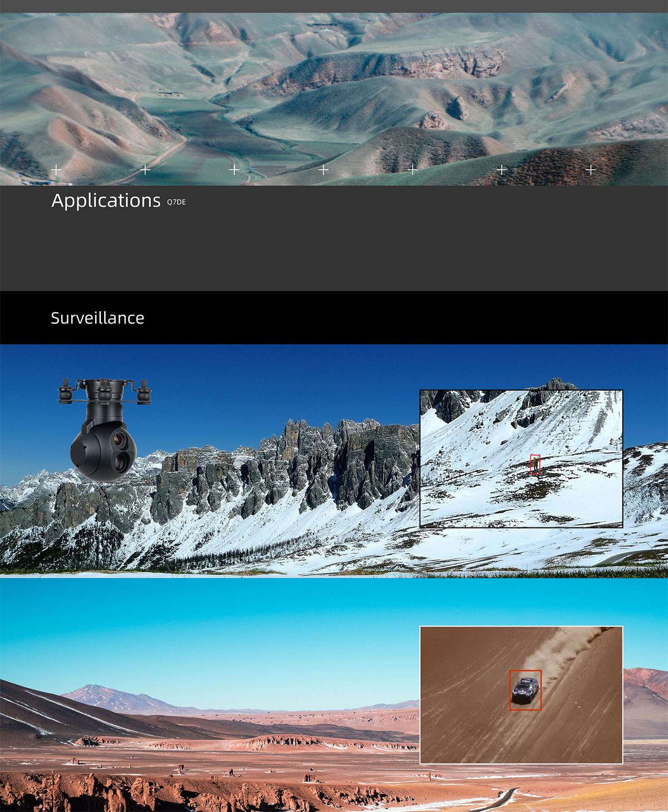This screenshot has height=812, width=668.
Task: Click the red tracking box around the car
Action: pyautogui.click(x=525, y=690)
